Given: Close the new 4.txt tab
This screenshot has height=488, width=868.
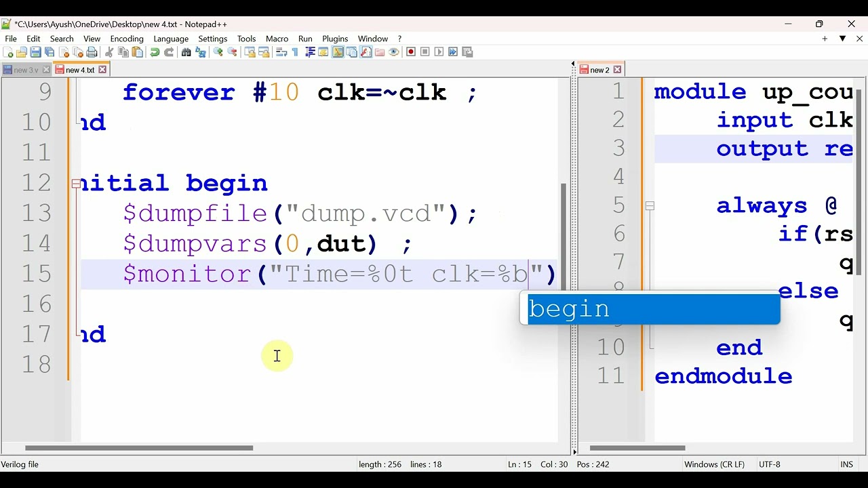Looking at the screenshot, I should tap(102, 70).
